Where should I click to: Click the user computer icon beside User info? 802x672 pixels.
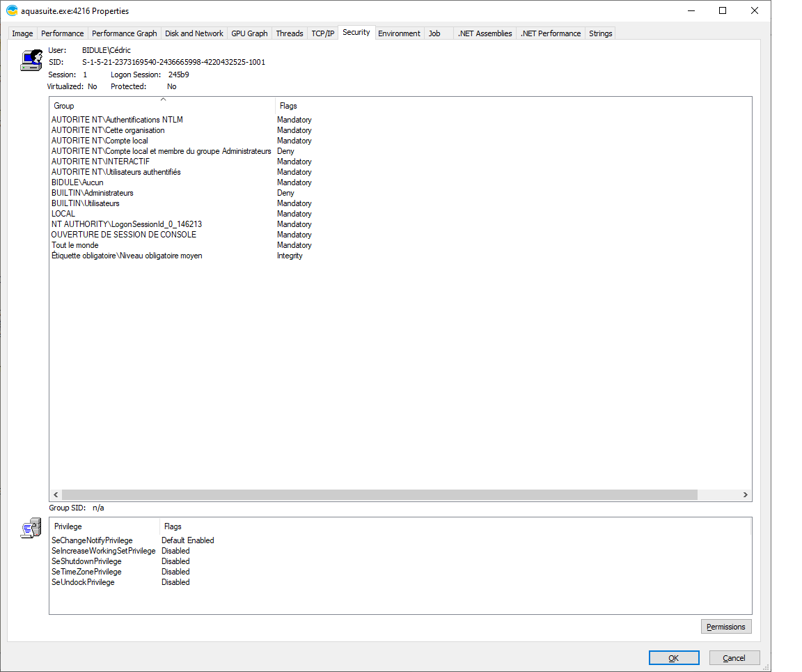click(31, 61)
